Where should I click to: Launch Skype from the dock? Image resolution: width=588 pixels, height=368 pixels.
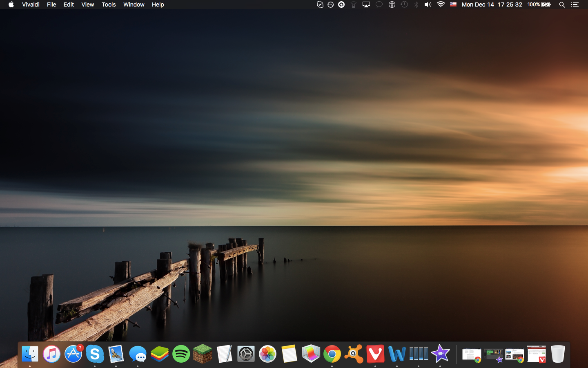point(95,354)
